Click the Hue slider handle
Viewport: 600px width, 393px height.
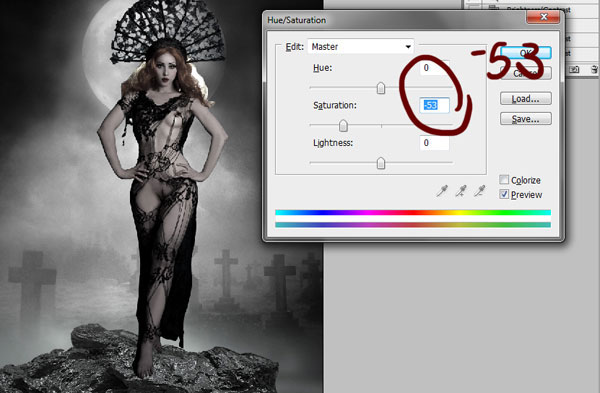[381, 88]
